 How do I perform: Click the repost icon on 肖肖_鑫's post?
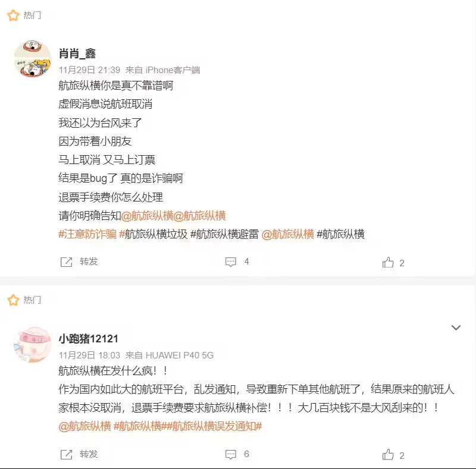66,262
